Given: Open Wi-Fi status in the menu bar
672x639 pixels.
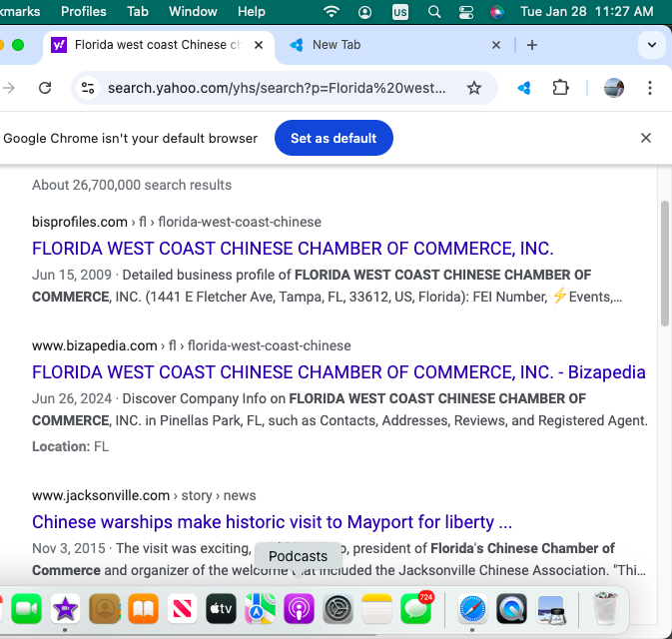Looking at the screenshot, I should [332, 12].
